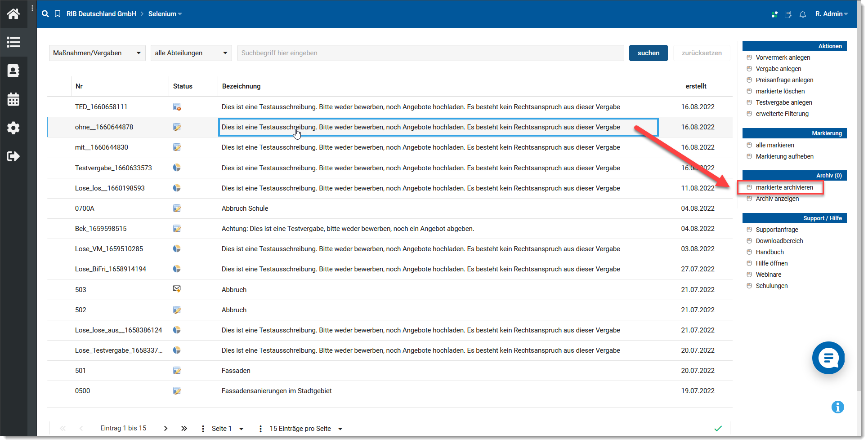The width and height of the screenshot is (868, 443).
Task: Expand the Maßnahmen/Vergaben dropdown
Action: (97, 53)
